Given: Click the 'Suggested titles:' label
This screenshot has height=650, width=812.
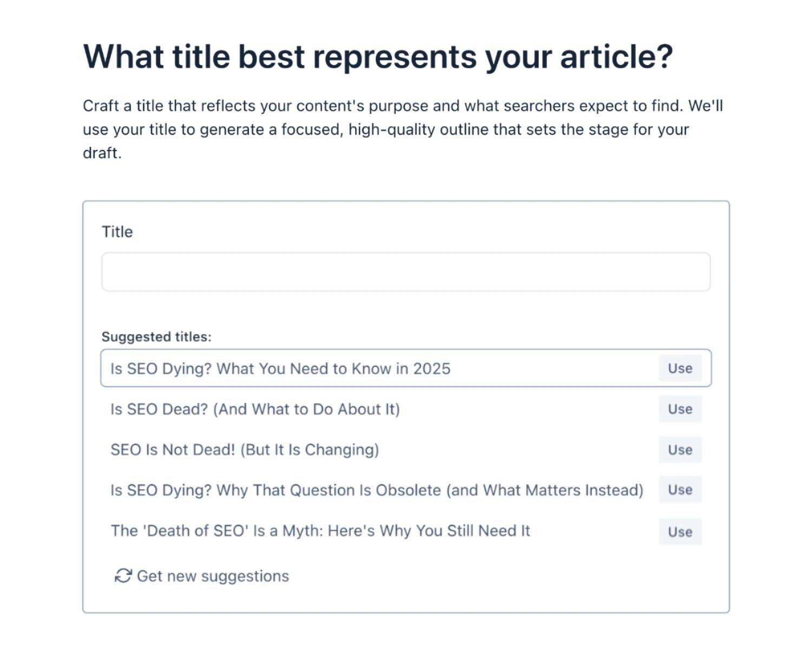Looking at the screenshot, I should click(156, 336).
